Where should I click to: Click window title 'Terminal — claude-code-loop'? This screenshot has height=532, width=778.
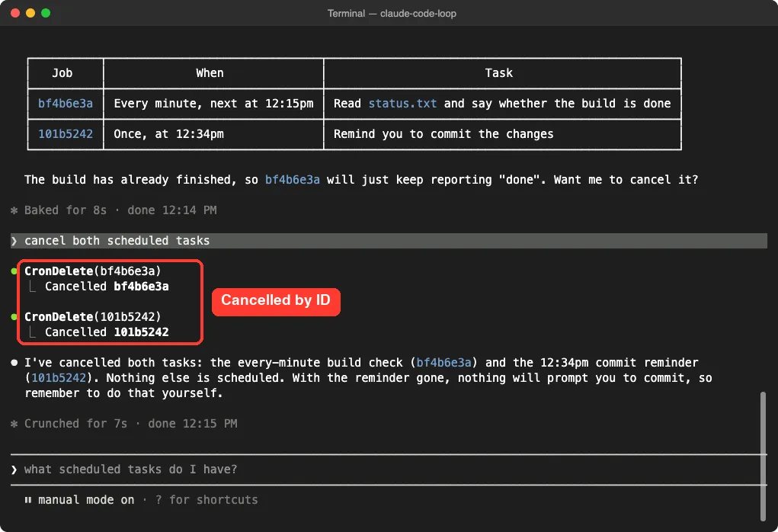click(x=392, y=14)
